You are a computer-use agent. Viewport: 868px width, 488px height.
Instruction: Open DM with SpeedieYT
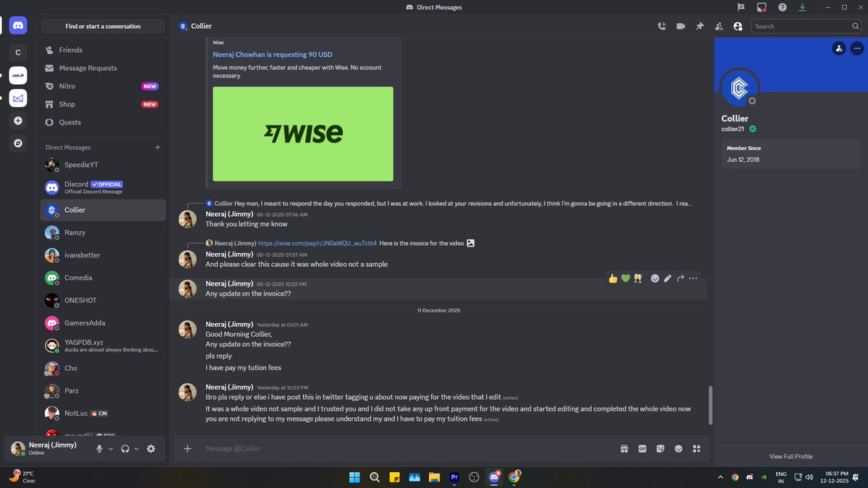click(103, 165)
